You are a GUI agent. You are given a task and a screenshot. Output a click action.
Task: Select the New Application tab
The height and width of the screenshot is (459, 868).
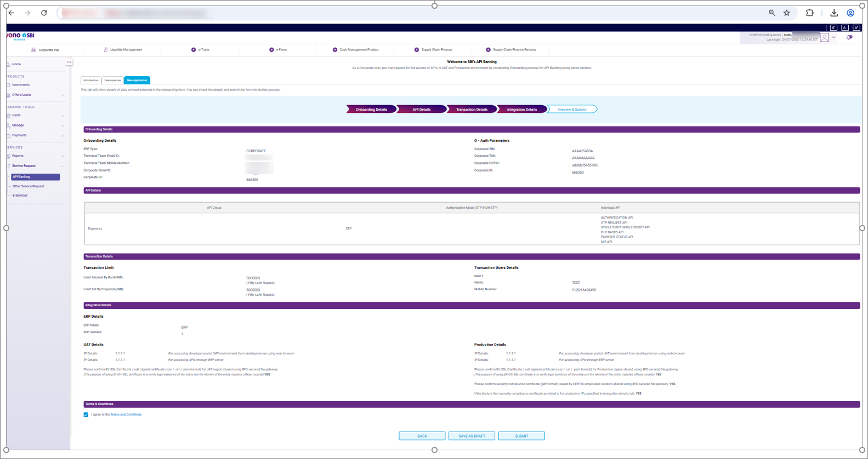click(137, 81)
